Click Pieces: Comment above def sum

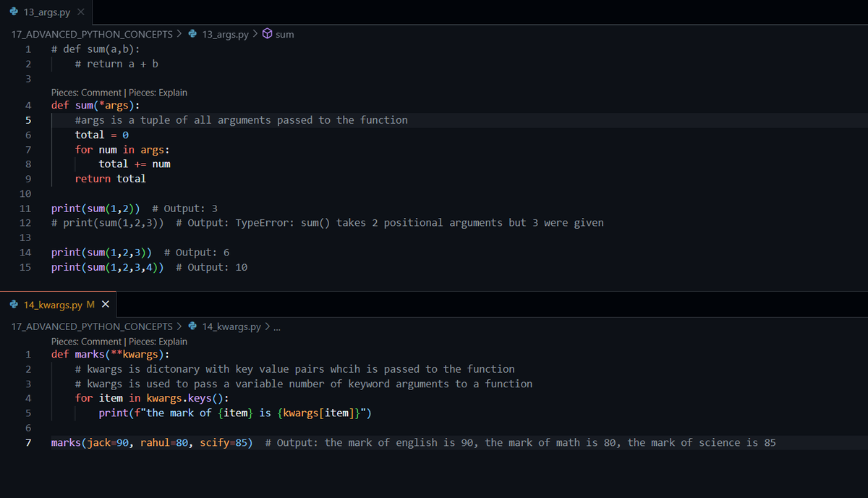[86, 93]
